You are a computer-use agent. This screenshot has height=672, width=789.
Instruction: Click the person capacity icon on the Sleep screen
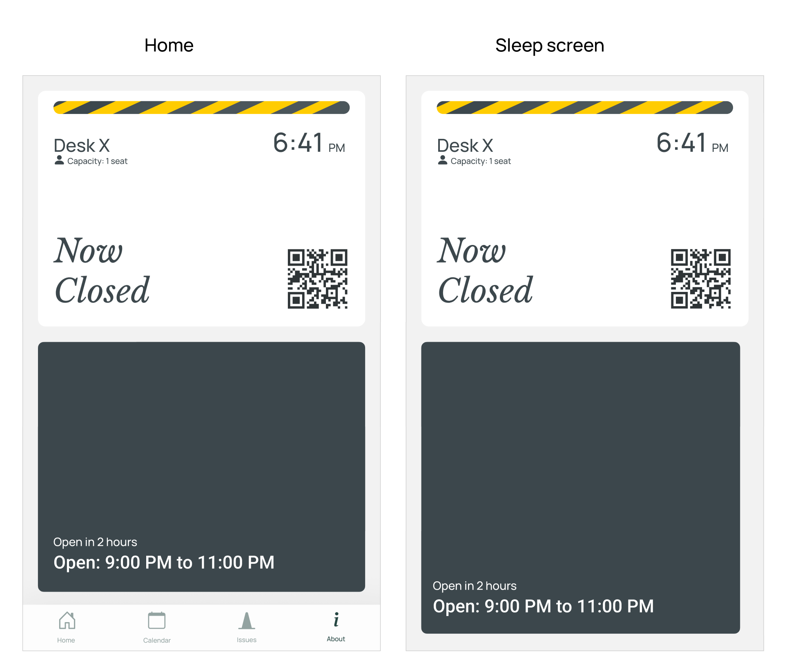(x=442, y=160)
